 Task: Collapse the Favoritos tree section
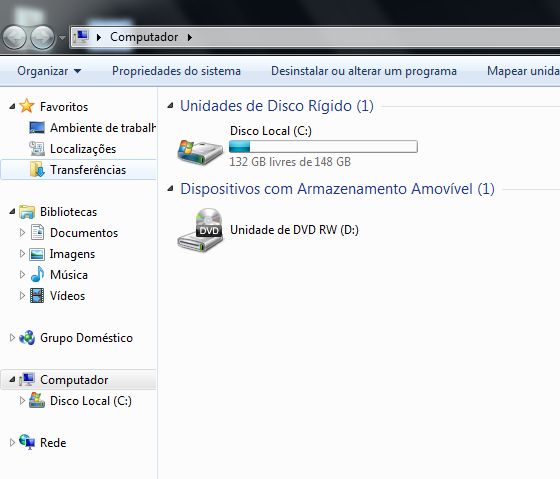point(12,106)
